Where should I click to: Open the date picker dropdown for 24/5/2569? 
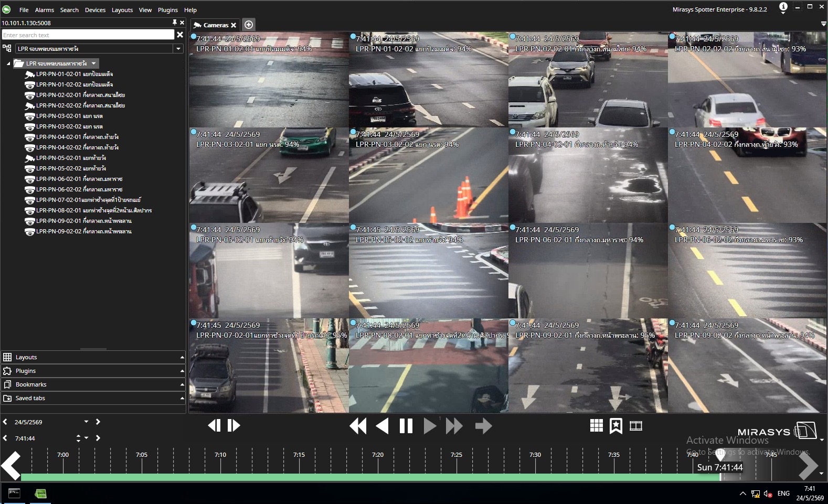(87, 422)
